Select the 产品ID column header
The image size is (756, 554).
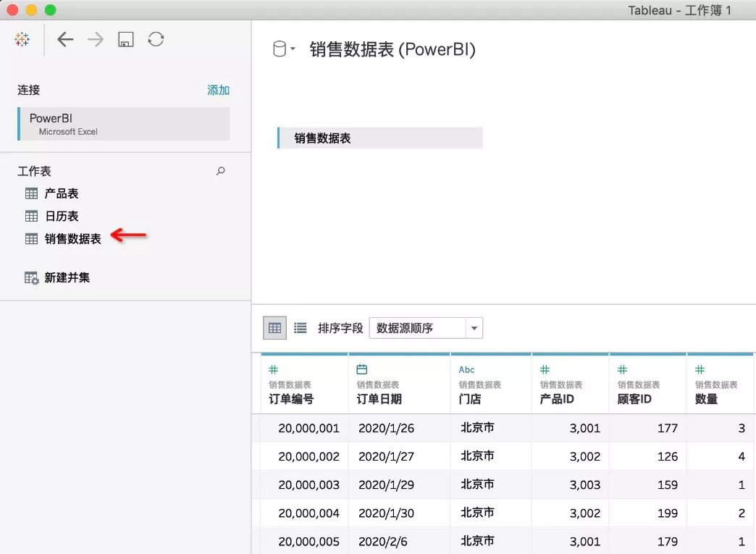point(557,399)
